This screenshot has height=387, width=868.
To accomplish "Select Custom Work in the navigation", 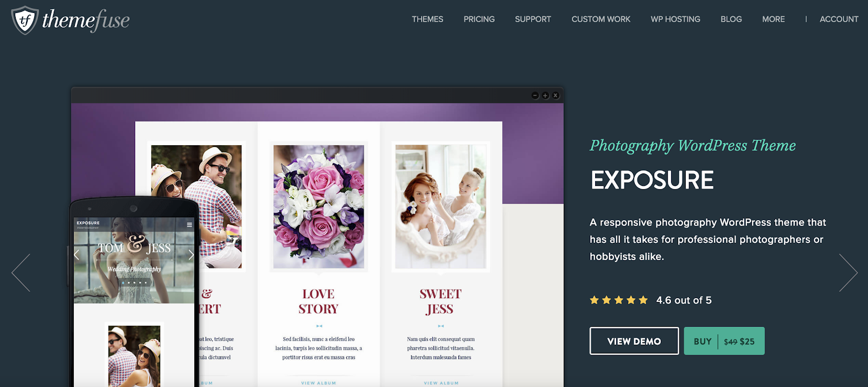I will point(601,19).
